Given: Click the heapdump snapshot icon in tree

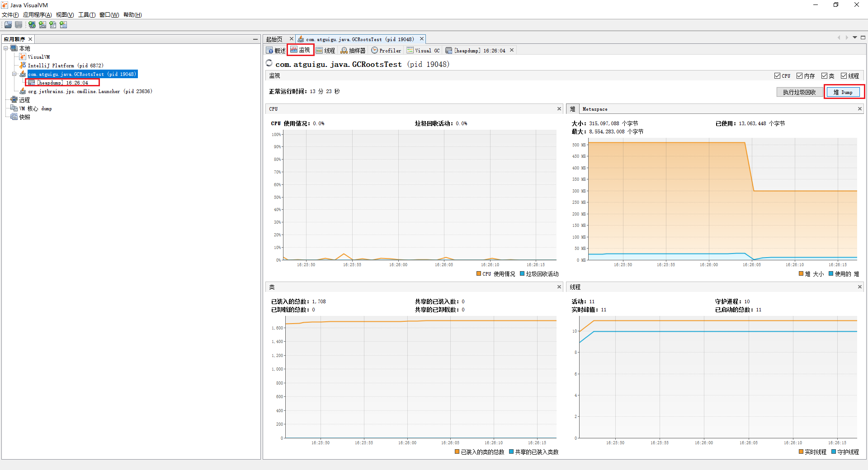Looking at the screenshot, I should tap(31, 83).
